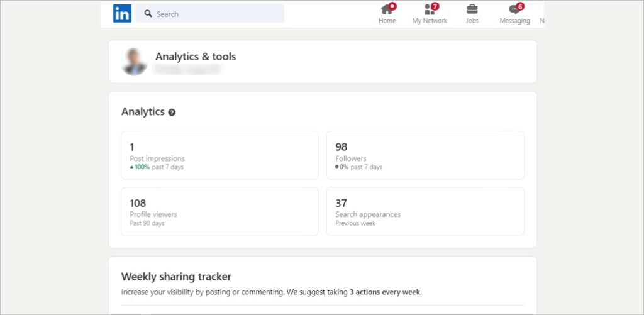Viewport: 644px width, 315px height.
Task: Click the LinkedIn logo icon
Action: click(122, 14)
